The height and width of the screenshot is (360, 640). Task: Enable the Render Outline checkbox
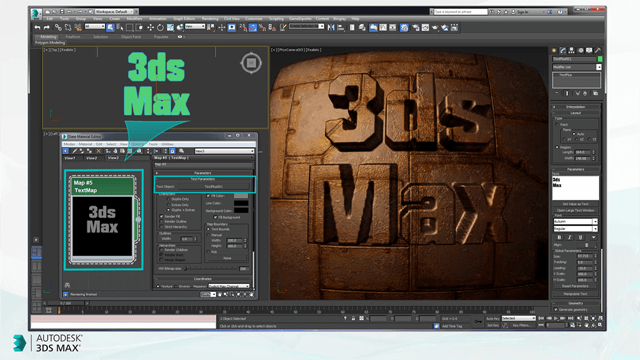(161, 221)
